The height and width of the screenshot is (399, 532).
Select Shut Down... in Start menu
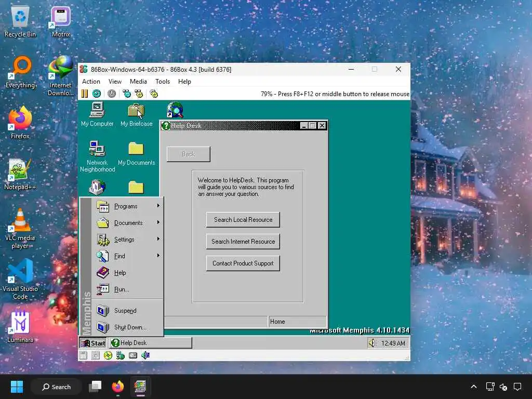coord(128,327)
